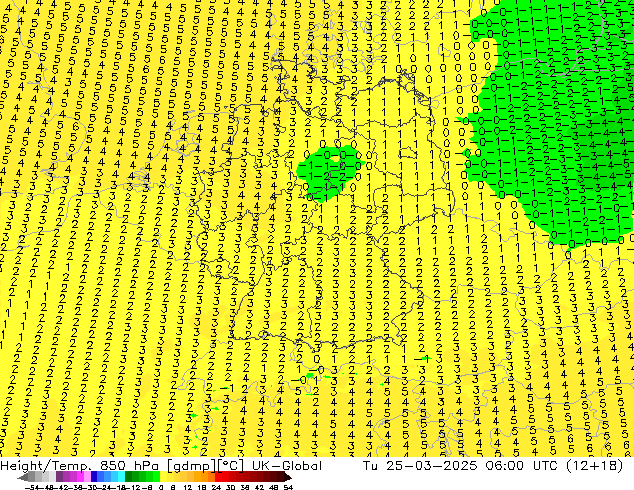Click the '-54' minimum legend value
The height and width of the screenshot is (490, 634).
[x=32, y=487]
